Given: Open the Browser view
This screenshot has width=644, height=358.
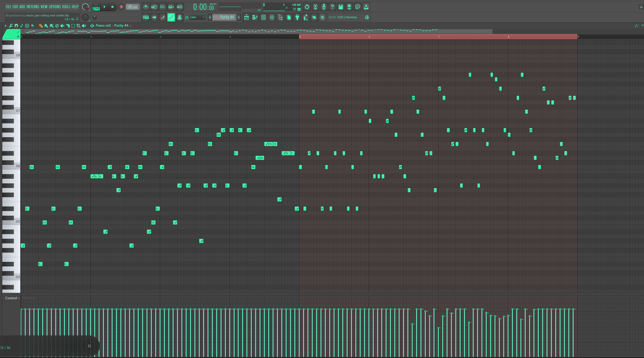Looking at the screenshot, I should point(280,17).
